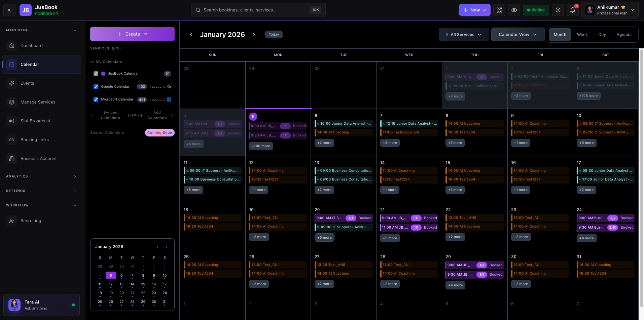Screen dimensions: 644x320
Task: Collapse the sidebar with the arrow icon
Action: tap(9, 10)
